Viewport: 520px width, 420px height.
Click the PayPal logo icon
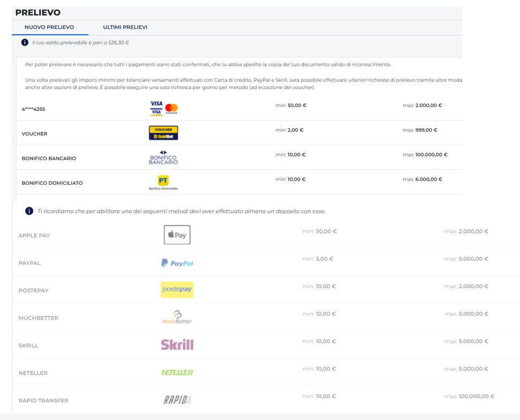[177, 262]
